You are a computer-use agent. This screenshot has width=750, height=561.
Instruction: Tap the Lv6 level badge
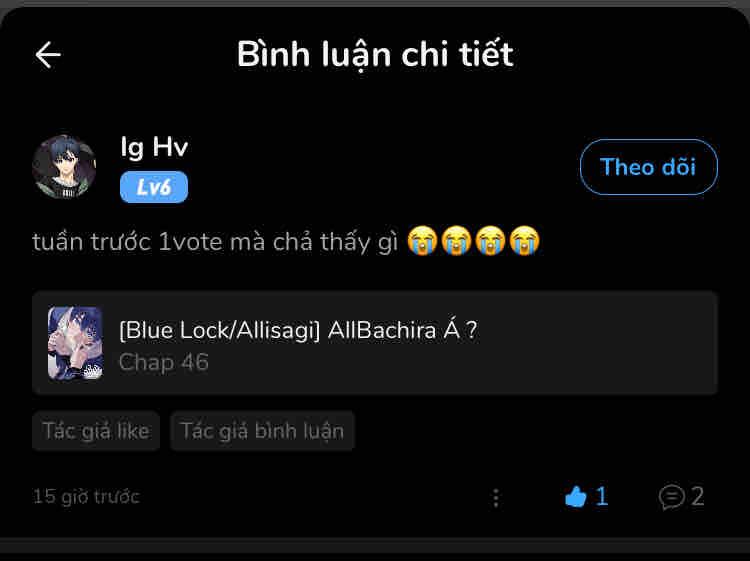(x=154, y=187)
